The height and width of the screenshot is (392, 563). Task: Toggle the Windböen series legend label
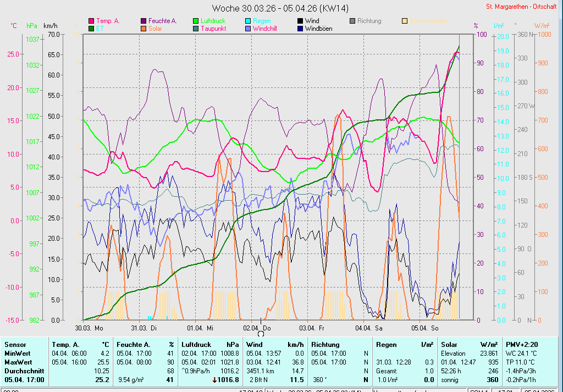point(318,29)
